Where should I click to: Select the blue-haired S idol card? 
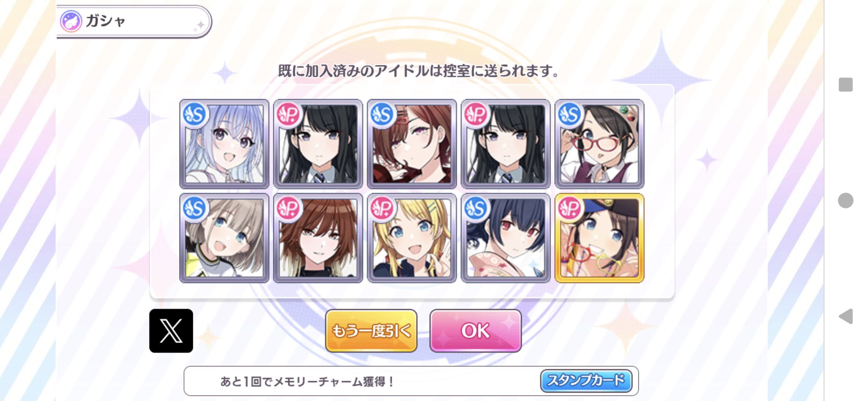coord(224,144)
